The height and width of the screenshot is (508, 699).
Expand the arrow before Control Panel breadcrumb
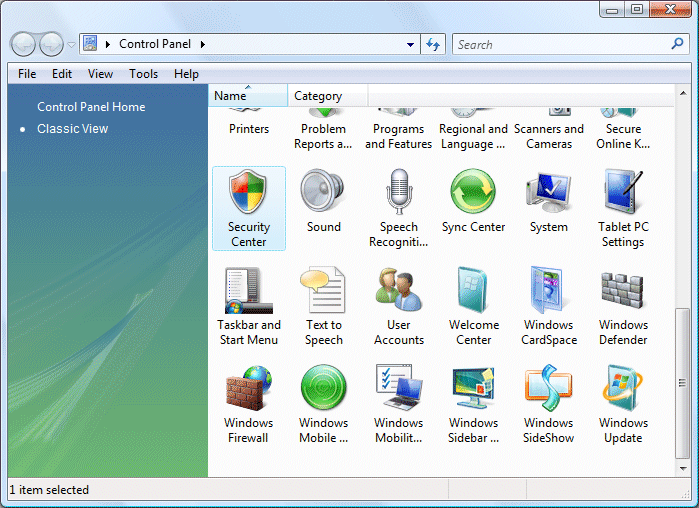pos(108,44)
